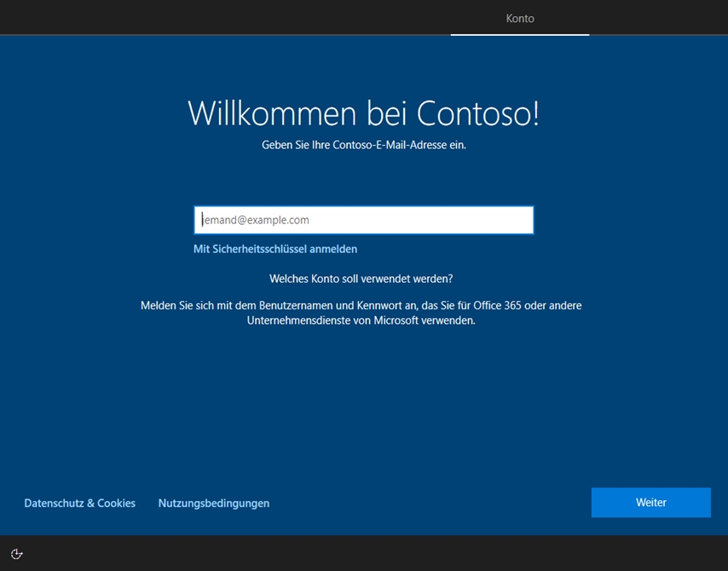Open the Datenschutz & Cookies link

[x=79, y=504]
